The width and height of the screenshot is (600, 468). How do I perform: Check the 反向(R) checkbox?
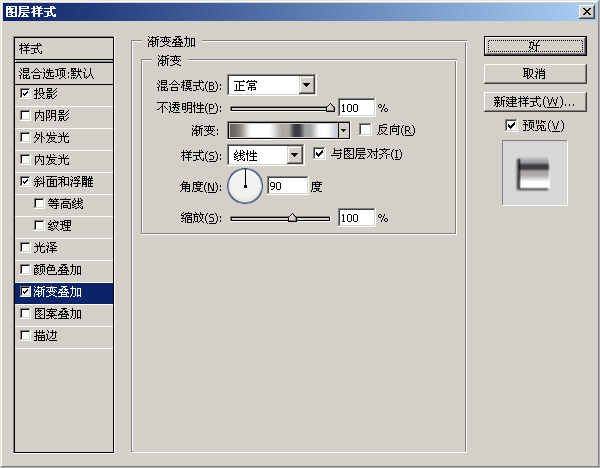pos(365,130)
